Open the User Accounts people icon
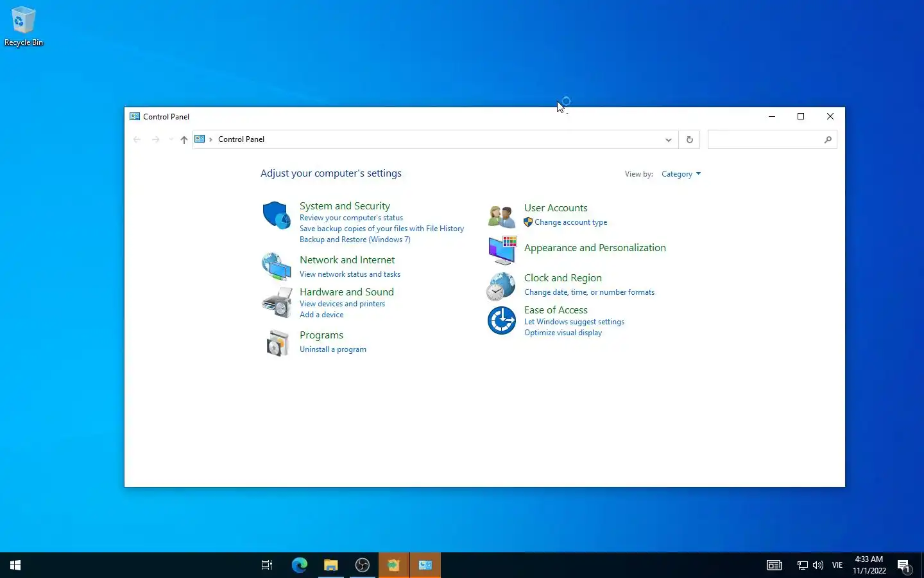The height and width of the screenshot is (578, 924). coord(501,216)
